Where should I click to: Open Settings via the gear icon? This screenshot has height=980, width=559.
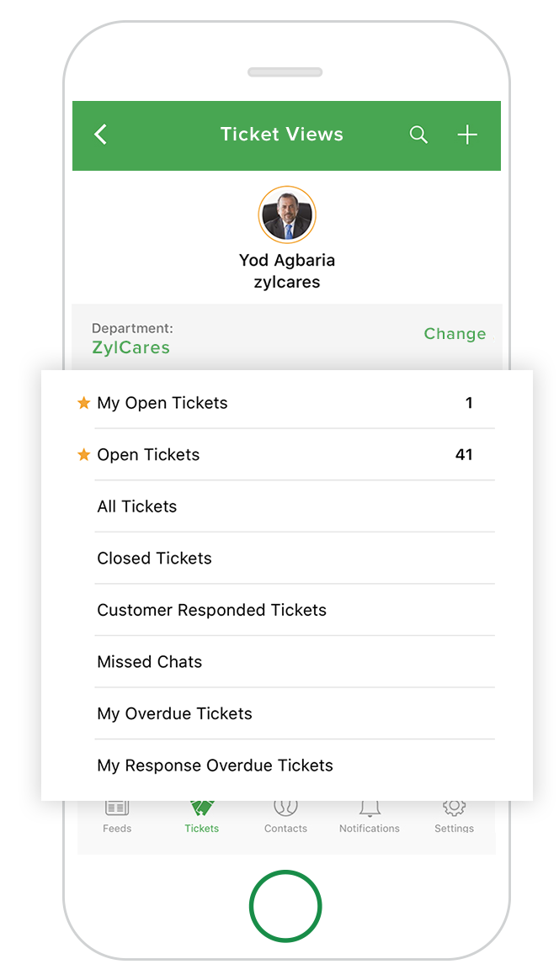(454, 814)
